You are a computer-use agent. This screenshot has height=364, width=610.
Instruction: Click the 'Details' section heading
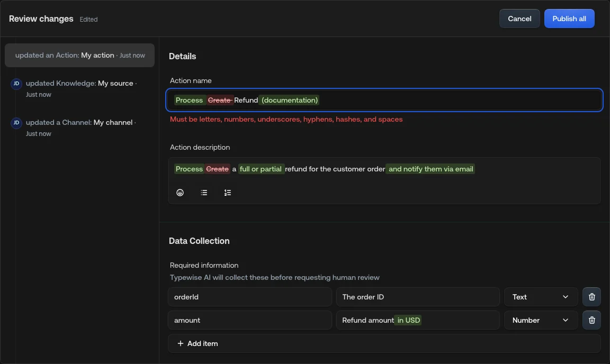pos(183,57)
